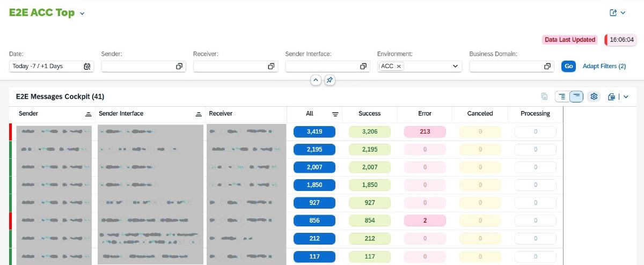The width and height of the screenshot is (644, 265).
Task: Click the Success column header
Action: pos(369,114)
